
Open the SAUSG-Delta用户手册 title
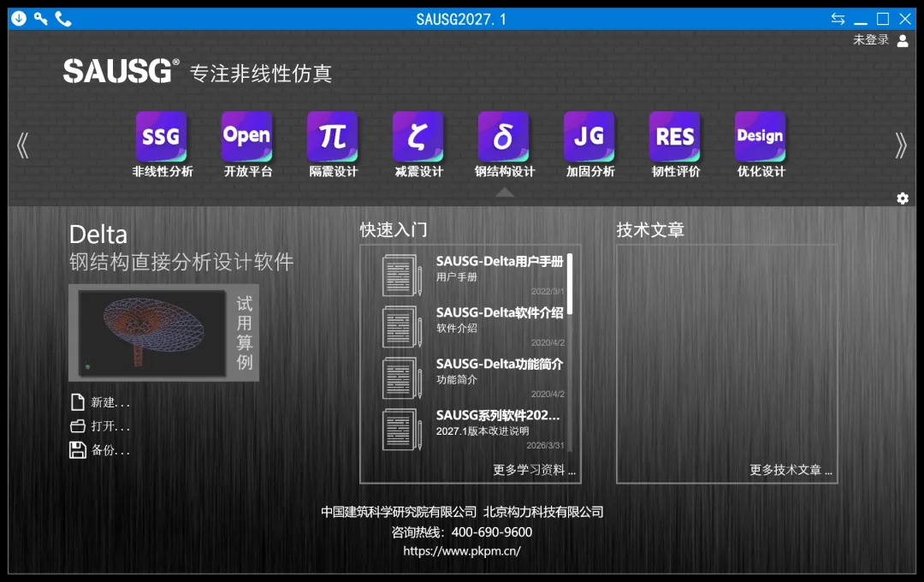(x=499, y=261)
